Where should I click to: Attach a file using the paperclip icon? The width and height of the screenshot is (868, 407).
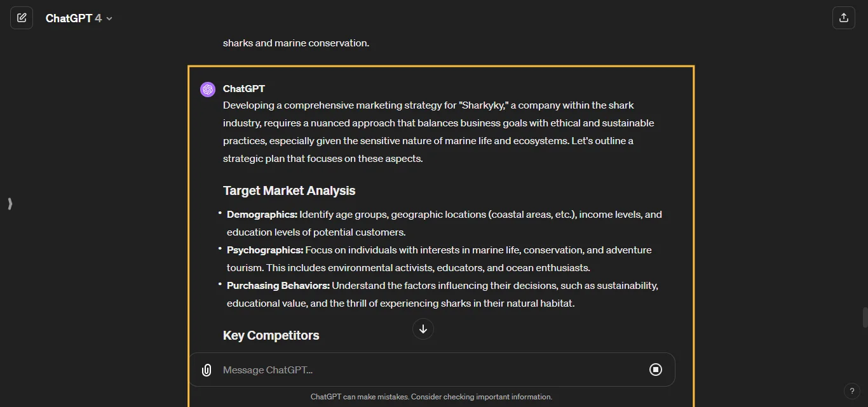coord(206,370)
